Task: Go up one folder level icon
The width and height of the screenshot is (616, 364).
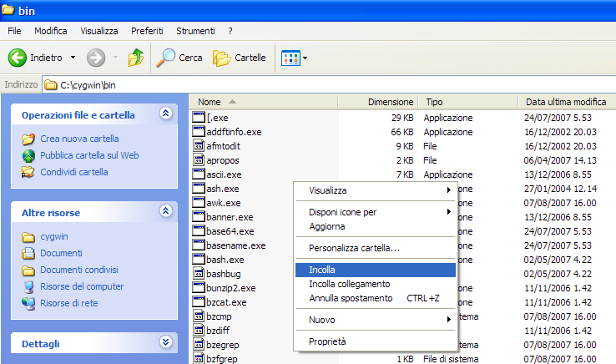Action: click(136, 58)
